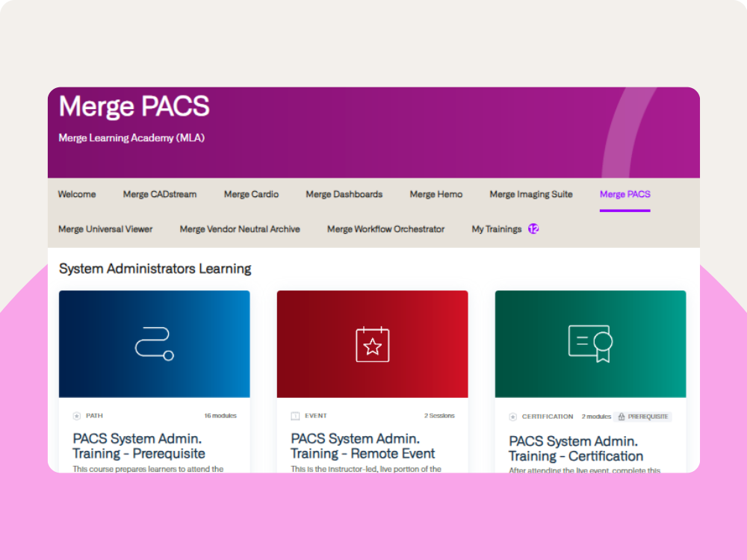Open Merge Workflow Orchestrator tab

385,229
